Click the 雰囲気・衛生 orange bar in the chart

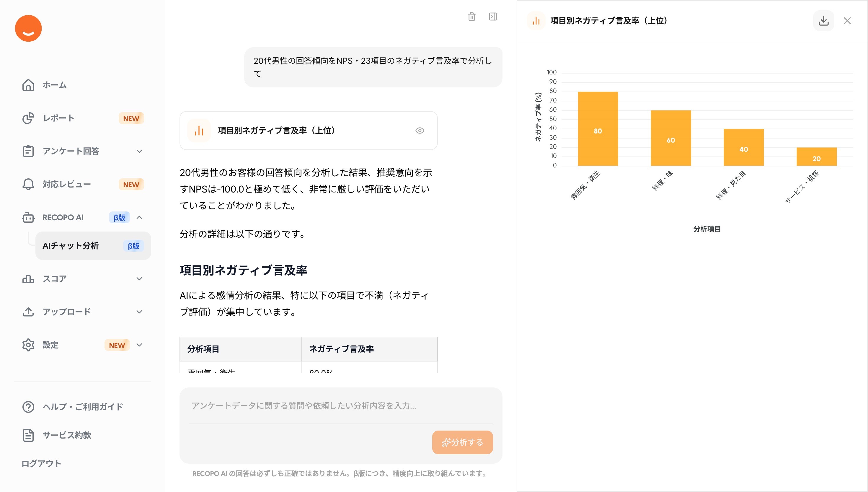pos(598,128)
